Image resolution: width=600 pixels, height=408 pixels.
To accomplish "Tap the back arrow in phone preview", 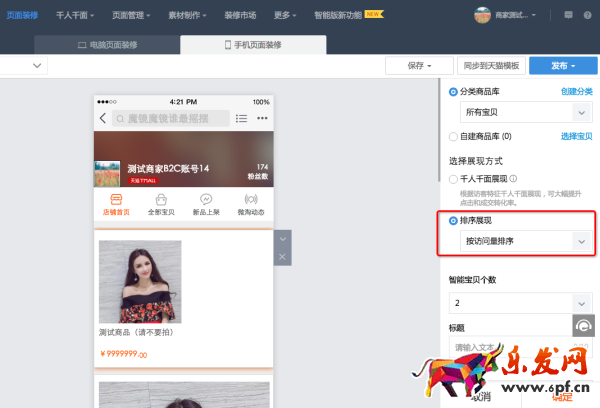I will pyautogui.click(x=103, y=118).
